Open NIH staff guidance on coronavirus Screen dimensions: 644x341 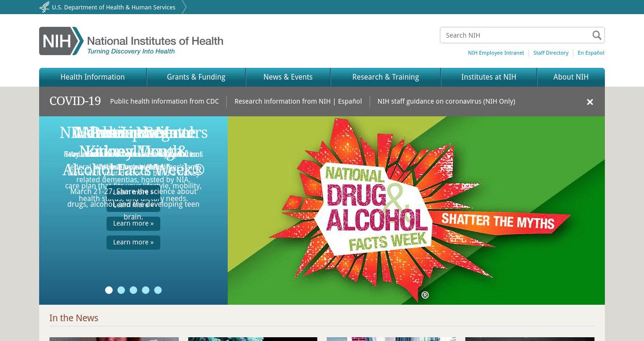pos(446,101)
